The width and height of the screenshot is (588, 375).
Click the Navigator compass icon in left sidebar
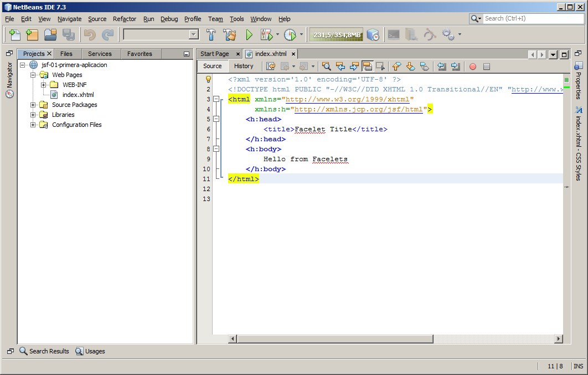(x=10, y=94)
